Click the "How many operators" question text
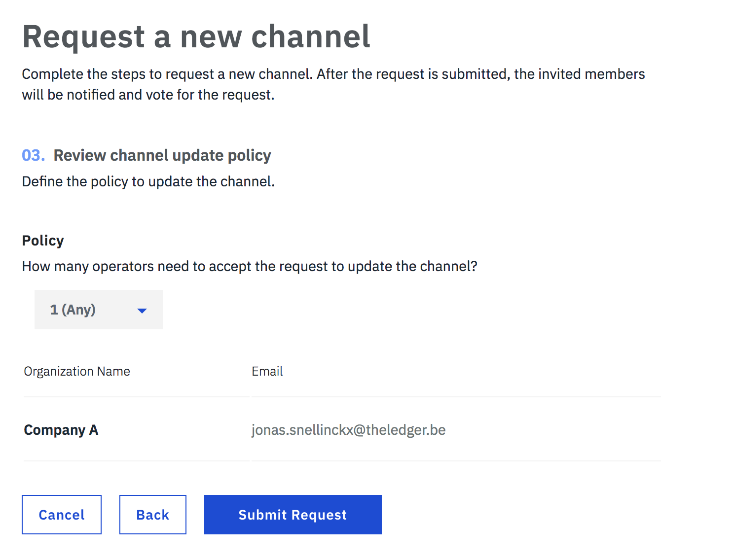This screenshot has width=733, height=560. [250, 266]
